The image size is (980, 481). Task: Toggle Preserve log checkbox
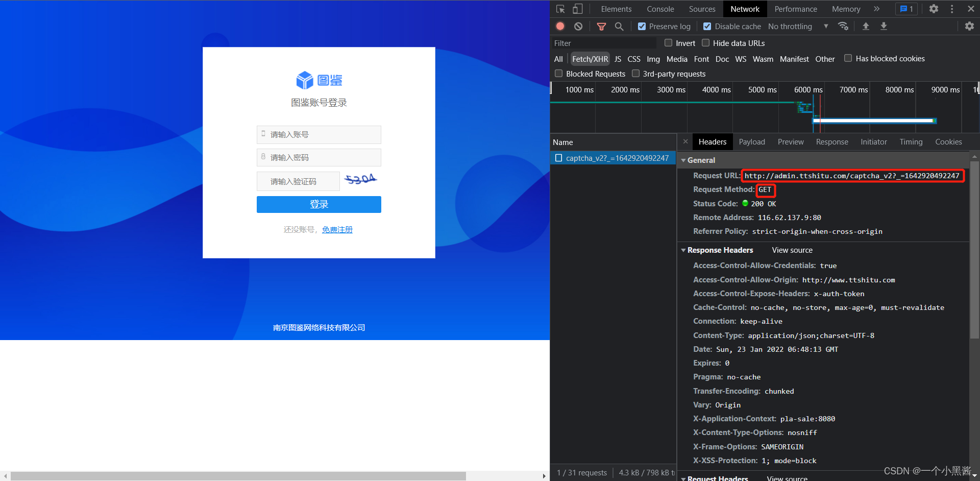point(642,26)
